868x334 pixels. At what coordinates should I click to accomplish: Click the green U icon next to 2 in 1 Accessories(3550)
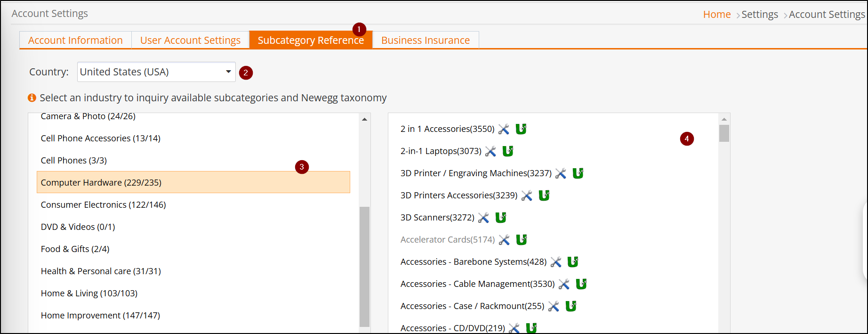(521, 129)
